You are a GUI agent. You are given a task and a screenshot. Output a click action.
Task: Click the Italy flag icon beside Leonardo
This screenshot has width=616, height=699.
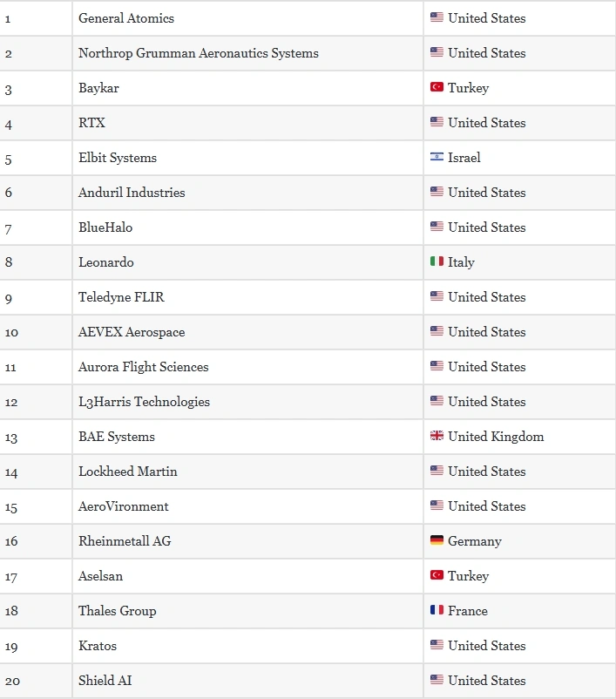click(x=437, y=261)
